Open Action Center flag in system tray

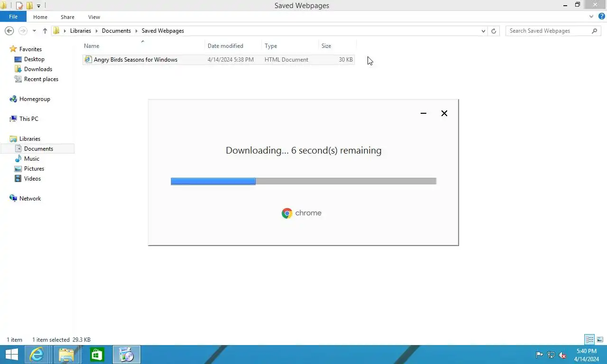[x=540, y=355]
